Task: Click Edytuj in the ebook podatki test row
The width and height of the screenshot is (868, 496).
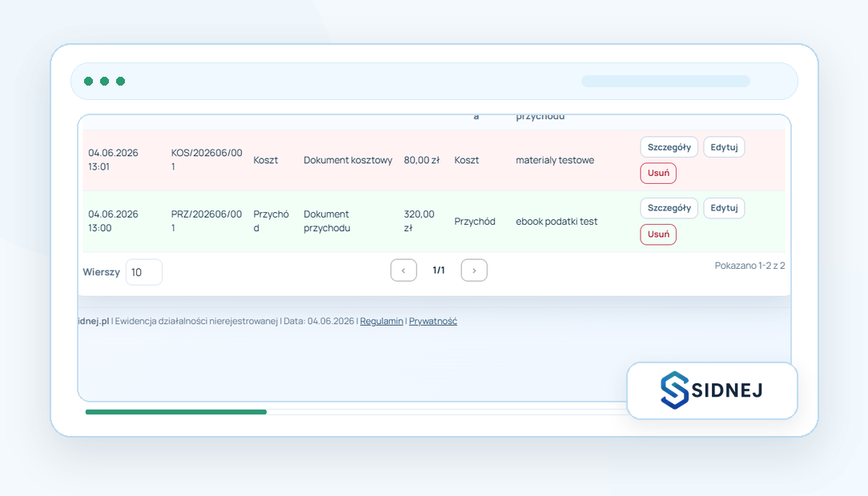Action: click(724, 208)
